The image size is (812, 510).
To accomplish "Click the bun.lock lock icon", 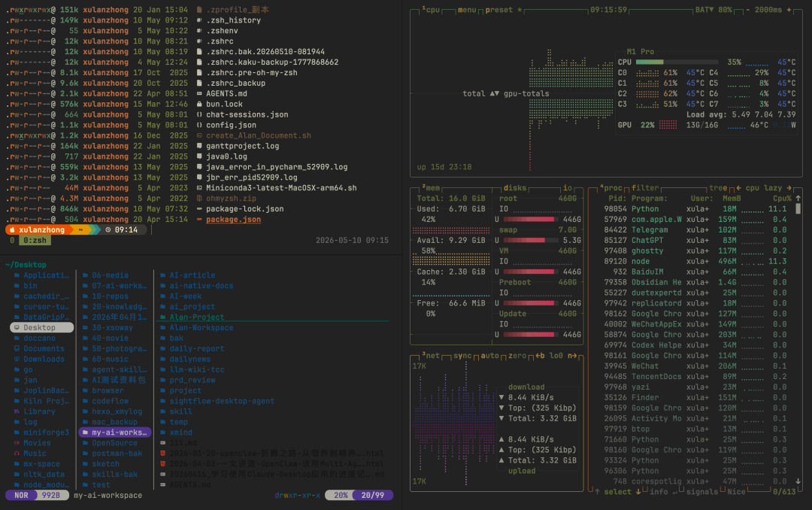I will pyautogui.click(x=199, y=104).
